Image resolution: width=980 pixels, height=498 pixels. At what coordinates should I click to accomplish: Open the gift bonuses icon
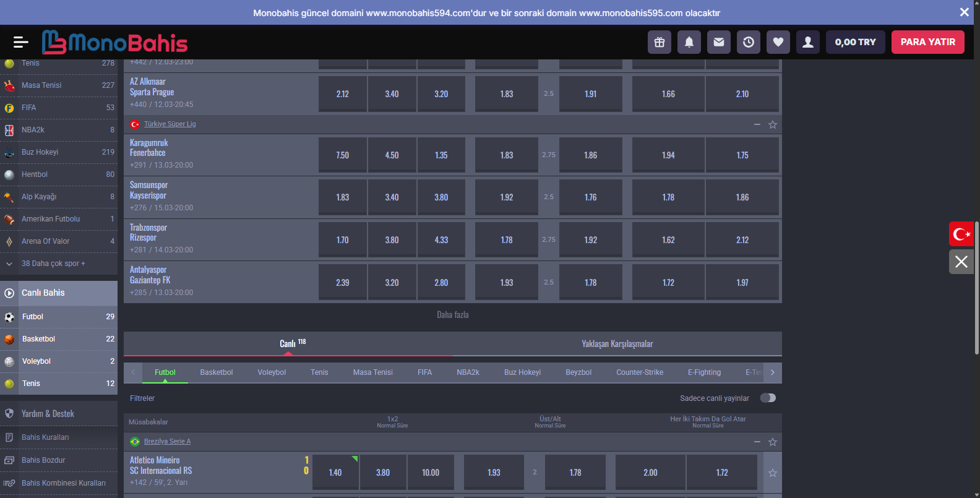[x=660, y=42]
